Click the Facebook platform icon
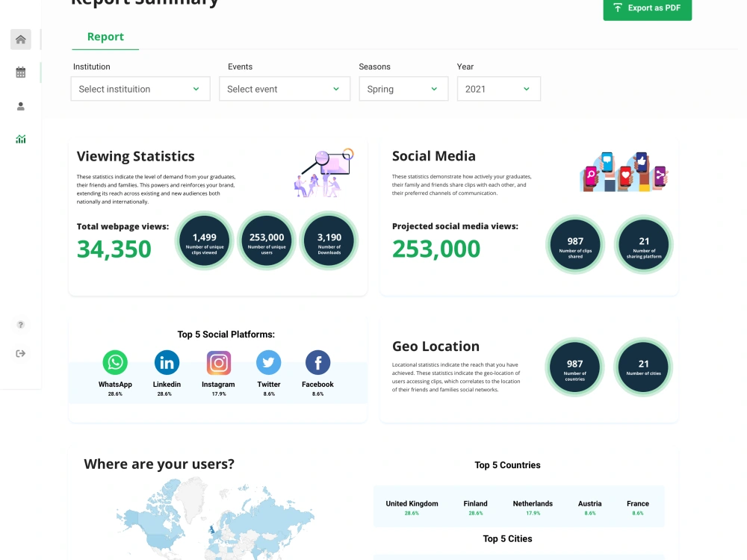This screenshot has width=747, height=560. pyautogui.click(x=317, y=362)
